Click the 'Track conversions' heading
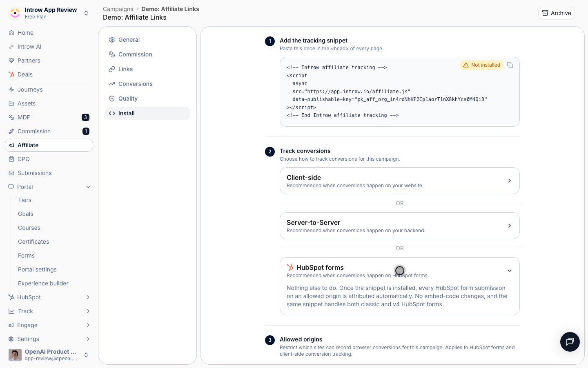Image resolution: width=588 pixels, height=368 pixels. (305, 151)
